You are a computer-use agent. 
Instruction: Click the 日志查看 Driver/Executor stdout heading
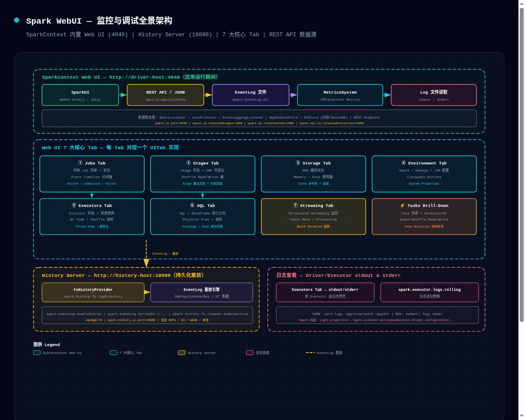tap(338, 276)
